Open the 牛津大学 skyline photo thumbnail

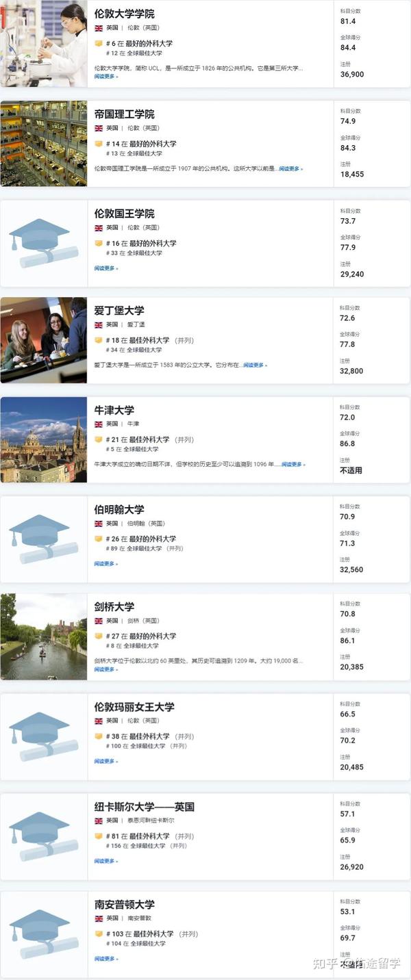tap(44, 440)
